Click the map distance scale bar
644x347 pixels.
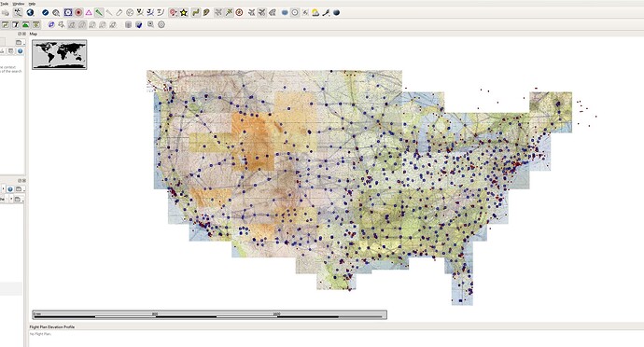[x=209, y=315]
